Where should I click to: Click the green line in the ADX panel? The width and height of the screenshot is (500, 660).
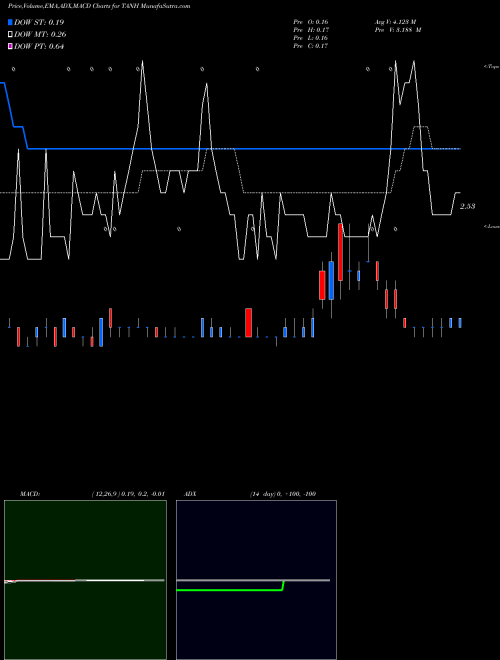click(229, 590)
